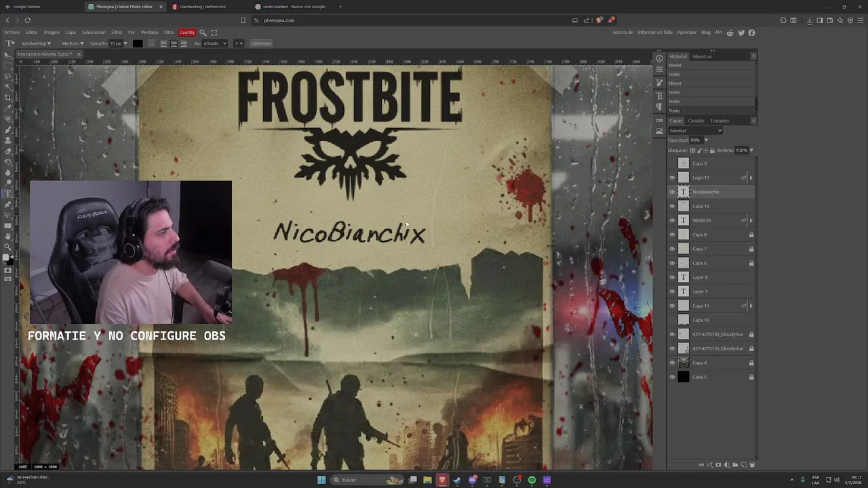Click the black text color swatch
This screenshot has height=488, width=868.
coord(138,43)
